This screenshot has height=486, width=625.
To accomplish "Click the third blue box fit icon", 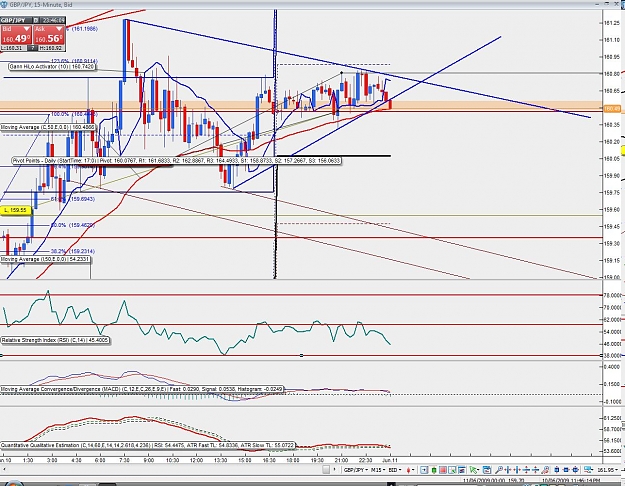I will 576,470.
